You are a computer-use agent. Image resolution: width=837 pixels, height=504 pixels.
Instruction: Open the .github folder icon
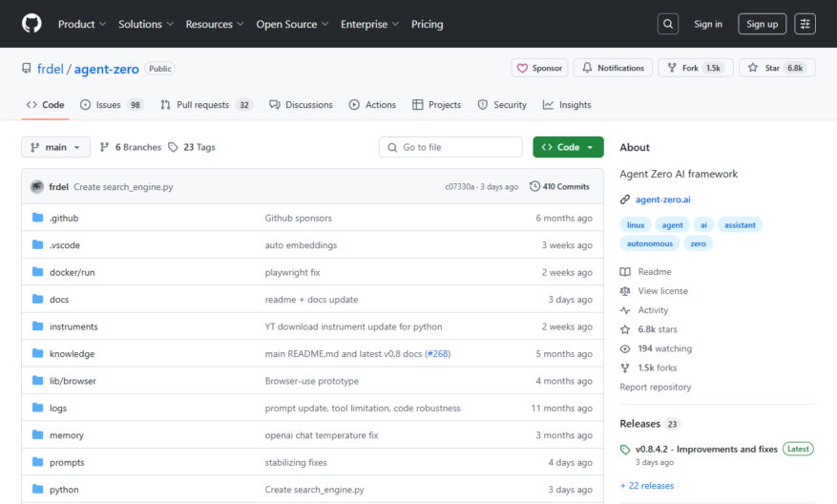point(37,218)
